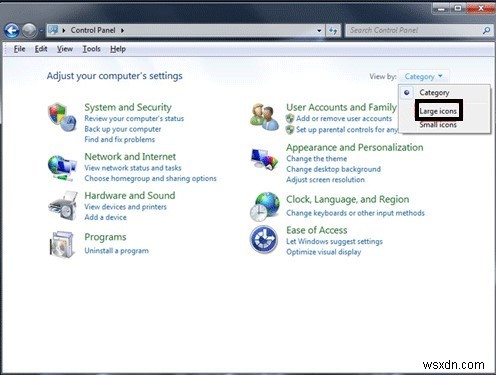Open the System and Security shield icon
Viewport: 496px width, 375px height.
coord(62,117)
